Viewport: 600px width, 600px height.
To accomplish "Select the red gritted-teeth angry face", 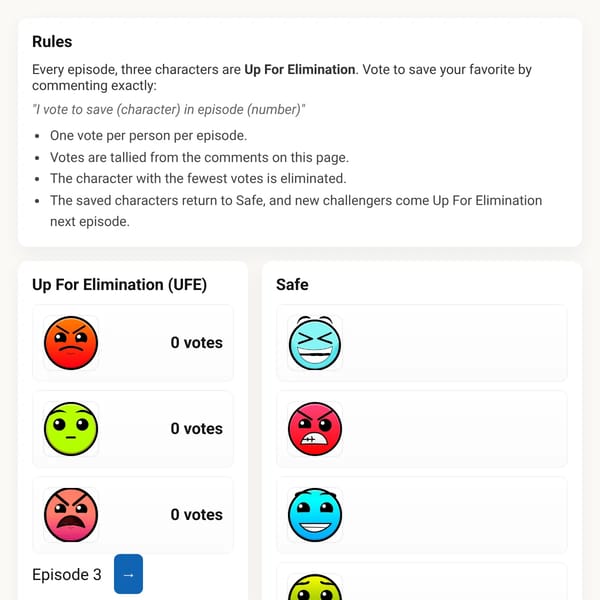I will 315,429.
